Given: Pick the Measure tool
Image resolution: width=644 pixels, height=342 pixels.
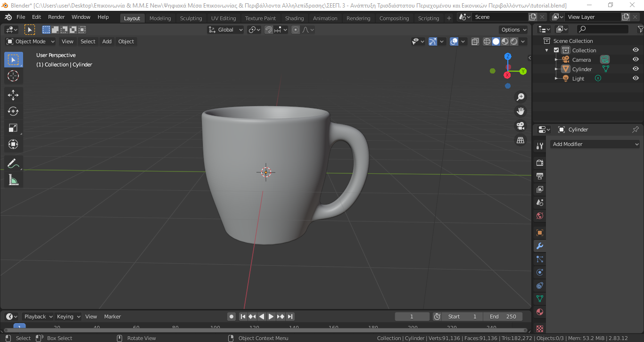Looking at the screenshot, I should [x=13, y=180].
